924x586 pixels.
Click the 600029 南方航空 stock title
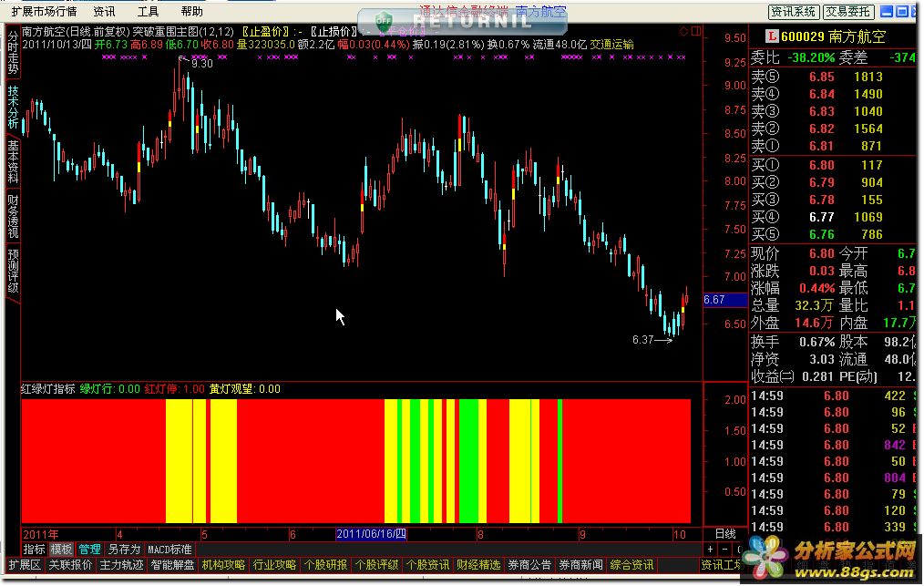coord(834,36)
